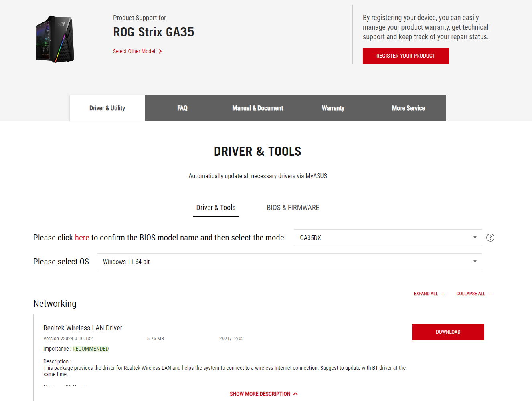Click the 2021/12/02 release date
This screenshot has height=401, width=532.
(231, 339)
